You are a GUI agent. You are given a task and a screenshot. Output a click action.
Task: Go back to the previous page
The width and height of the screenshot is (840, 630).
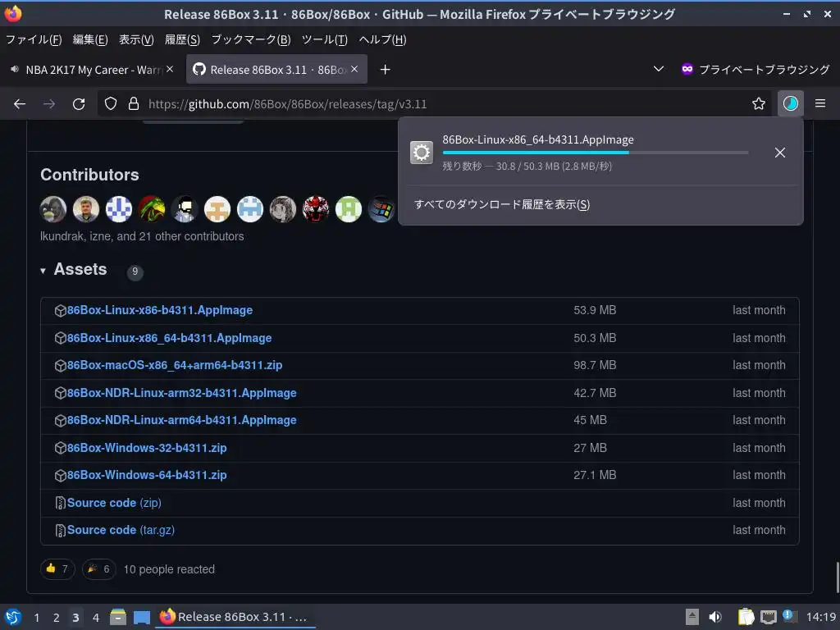(20, 104)
